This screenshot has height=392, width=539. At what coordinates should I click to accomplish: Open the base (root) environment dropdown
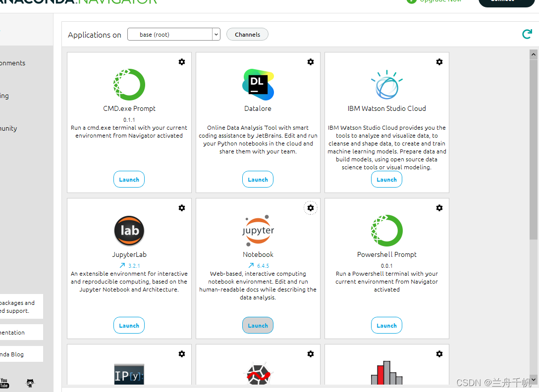point(173,34)
